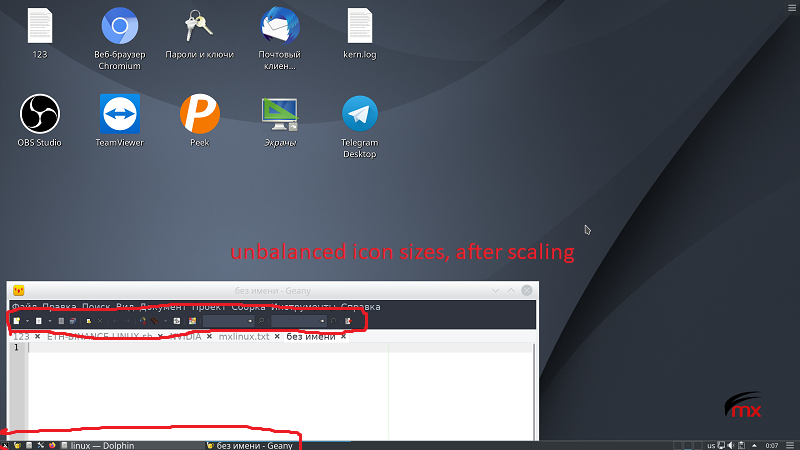Show hidden tray icons arrow
Screen dimensions: 800x450
click(x=754, y=445)
